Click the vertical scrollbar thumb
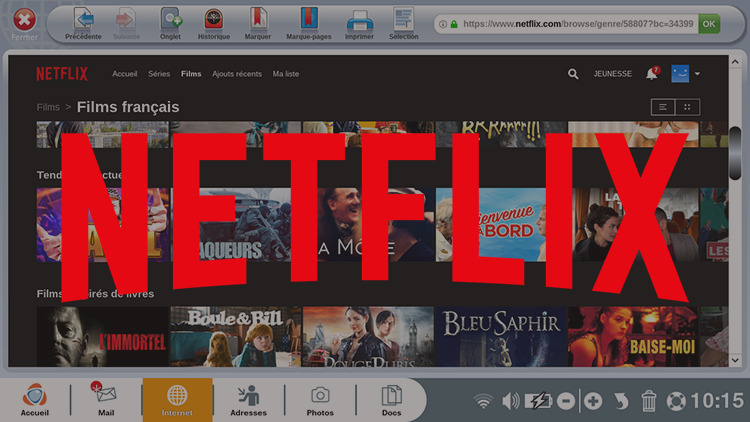Image resolution: width=750 pixels, height=422 pixels. 735,153
